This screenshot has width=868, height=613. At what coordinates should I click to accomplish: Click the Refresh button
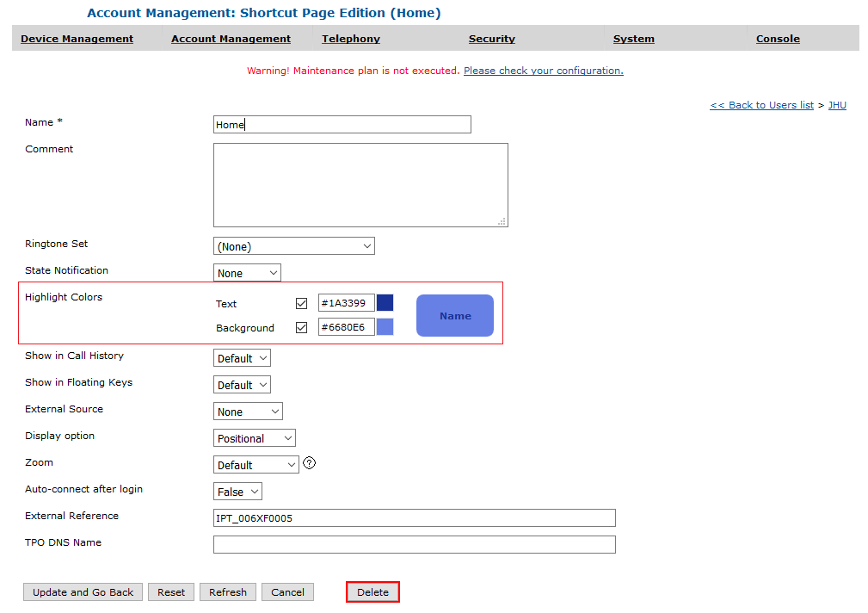[x=227, y=592]
